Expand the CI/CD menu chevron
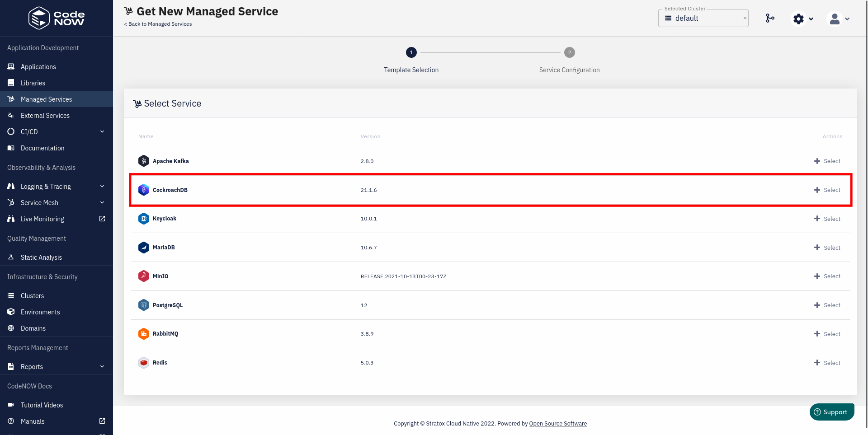 tap(102, 131)
